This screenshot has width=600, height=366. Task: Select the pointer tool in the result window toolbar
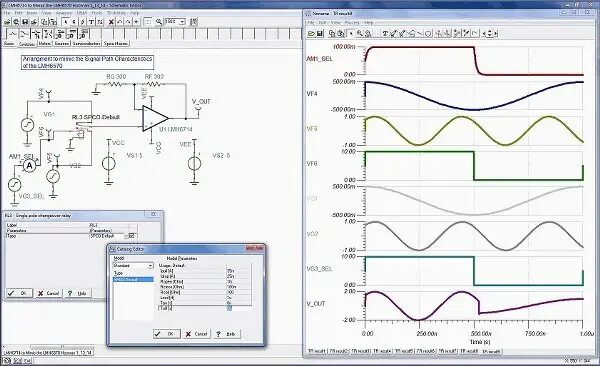351,34
